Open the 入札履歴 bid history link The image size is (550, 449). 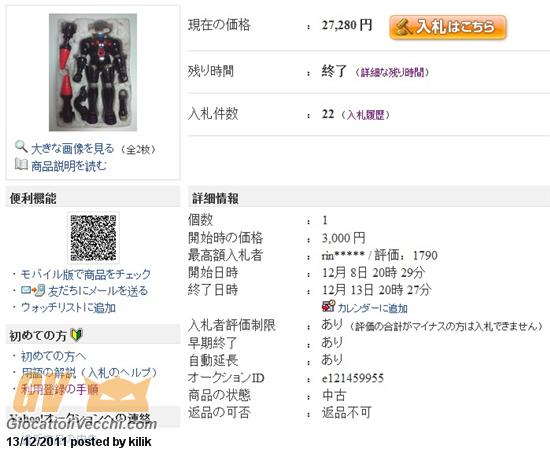(365, 115)
